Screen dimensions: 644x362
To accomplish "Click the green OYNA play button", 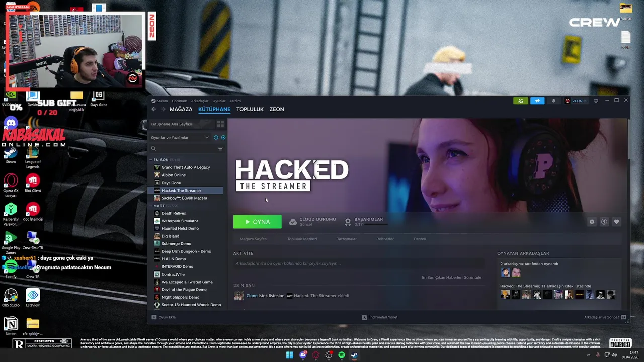I will coord(257,222).
